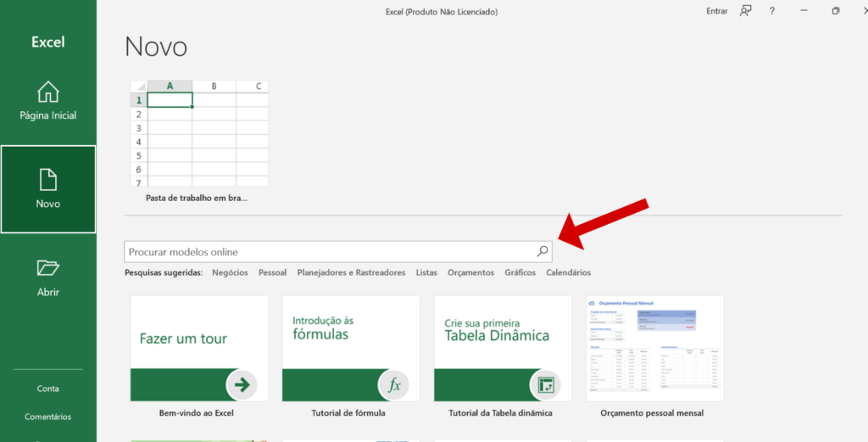Click the Novo page heading
Screen dimensions: 868x442
click(156, 47)
